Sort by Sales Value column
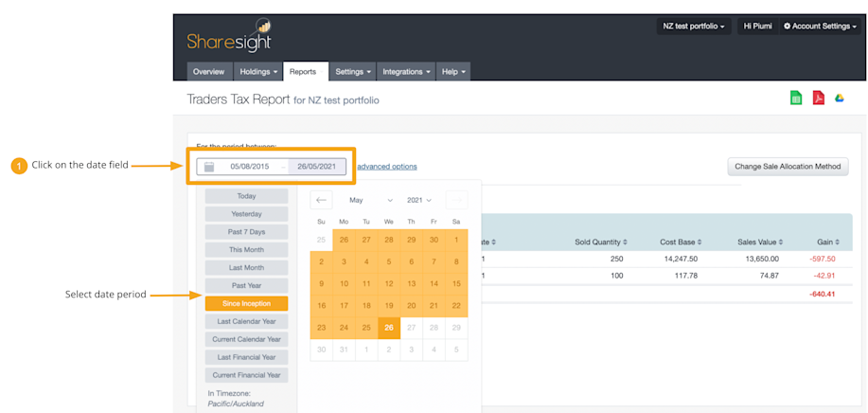Screen dimensions: 868x413 [x=761, y=242]
